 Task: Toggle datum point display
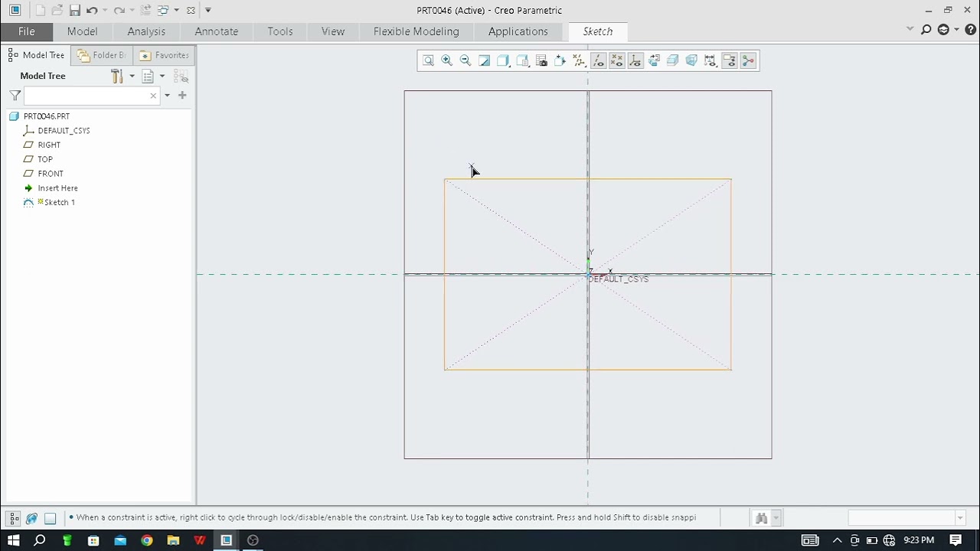tap(616, 60)
